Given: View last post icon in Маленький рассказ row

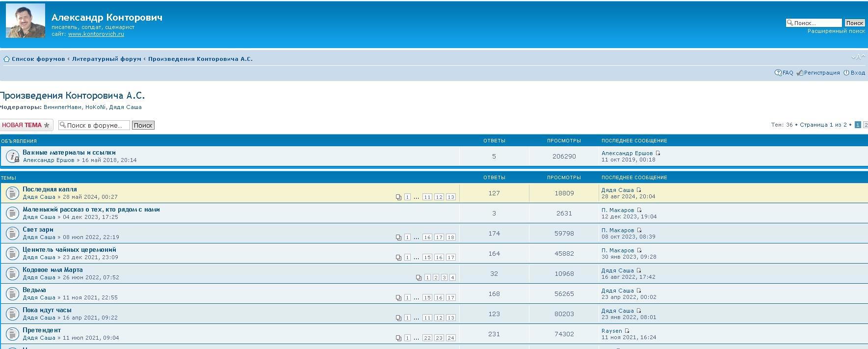Looking at the screenshot, I should click(x=639, y=210).
